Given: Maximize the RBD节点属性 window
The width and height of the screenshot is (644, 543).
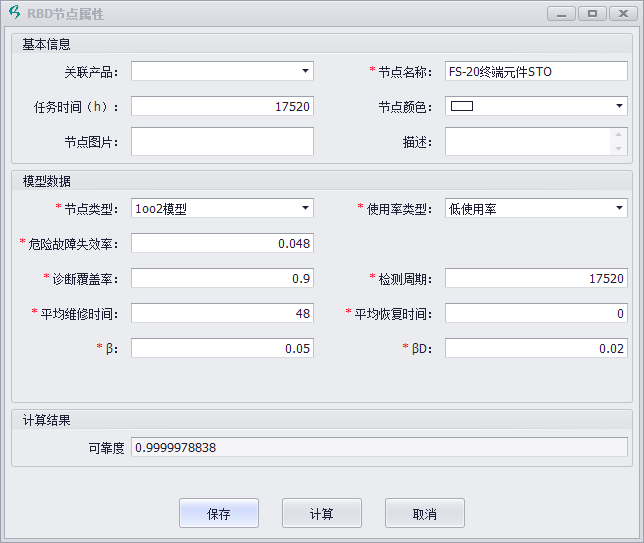Looking at the screenshot, I should (592, 14).
